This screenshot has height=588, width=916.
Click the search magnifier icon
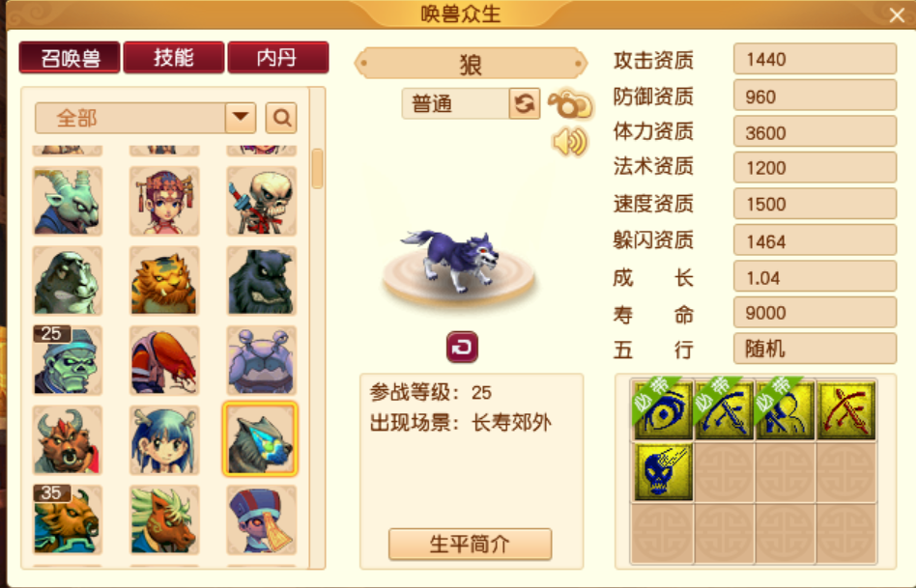pos(281,118)
